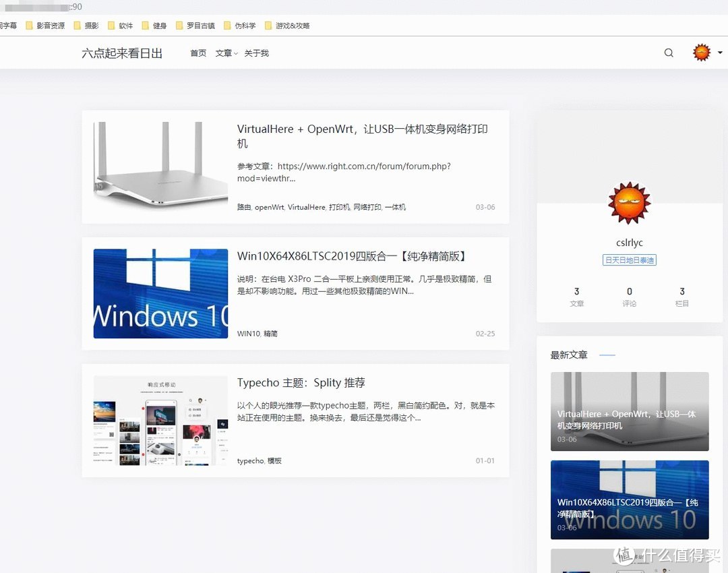Image resolution: width=728 pixels, height=573 pixels.
Task: Select the 精简 tag
Action: [271, 334]
